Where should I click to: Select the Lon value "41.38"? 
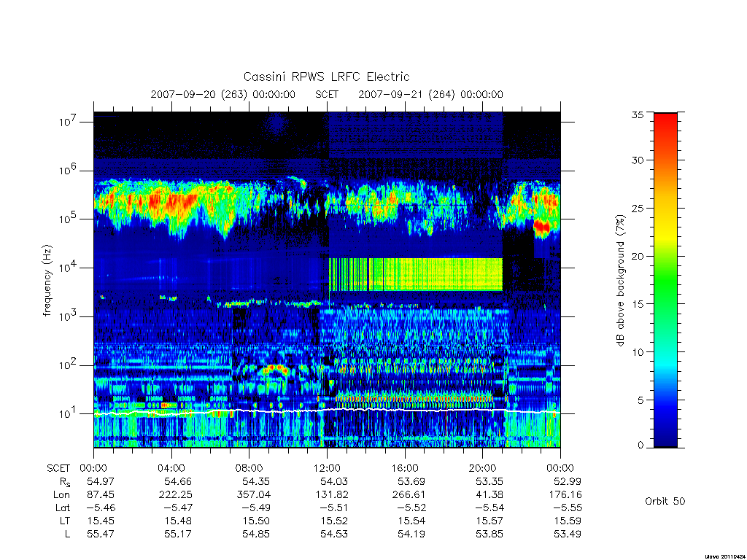[489, 495]
